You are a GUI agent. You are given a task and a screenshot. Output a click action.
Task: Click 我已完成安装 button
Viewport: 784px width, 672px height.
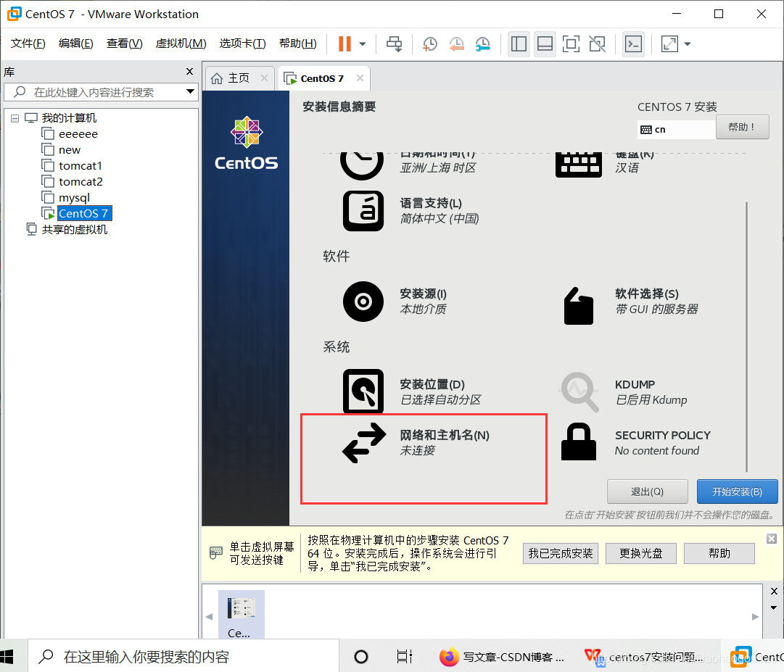(x=561, y=553)
